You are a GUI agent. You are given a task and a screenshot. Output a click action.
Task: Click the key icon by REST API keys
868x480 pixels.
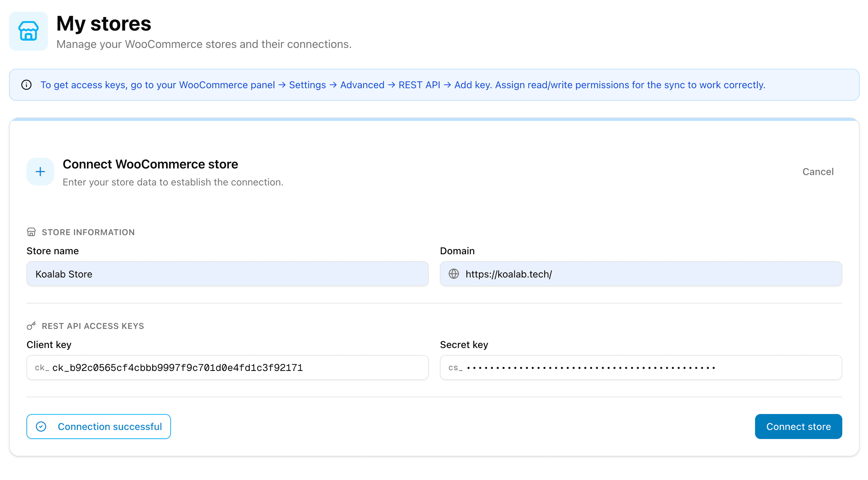31,326
